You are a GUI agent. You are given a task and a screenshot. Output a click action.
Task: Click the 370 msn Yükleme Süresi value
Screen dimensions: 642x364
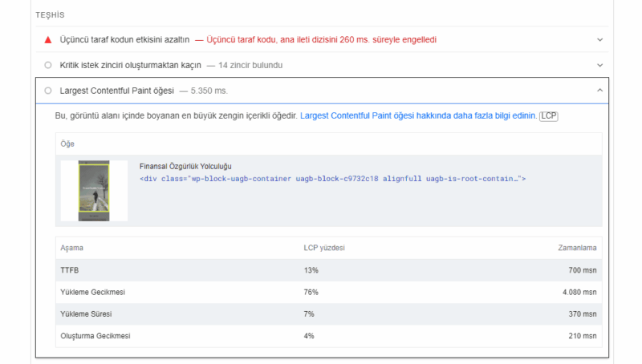[582, 313]
